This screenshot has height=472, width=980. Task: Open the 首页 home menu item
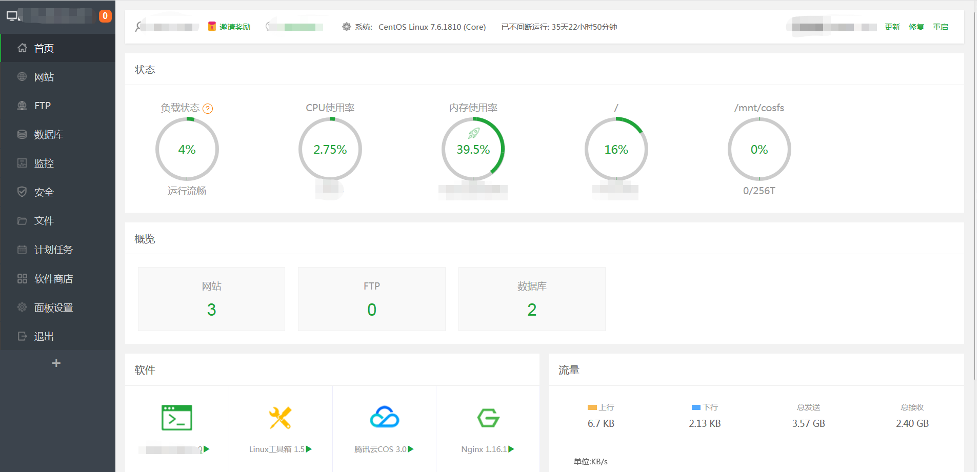58,48
